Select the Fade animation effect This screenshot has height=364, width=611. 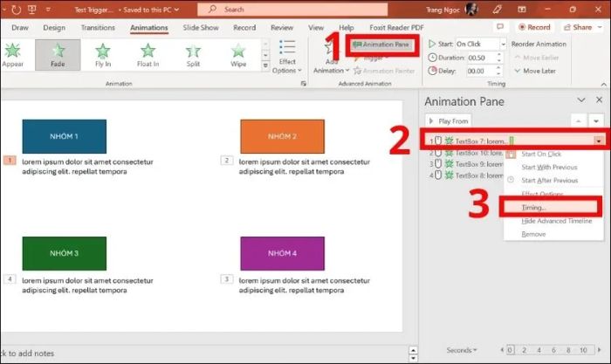pos(58,55)
